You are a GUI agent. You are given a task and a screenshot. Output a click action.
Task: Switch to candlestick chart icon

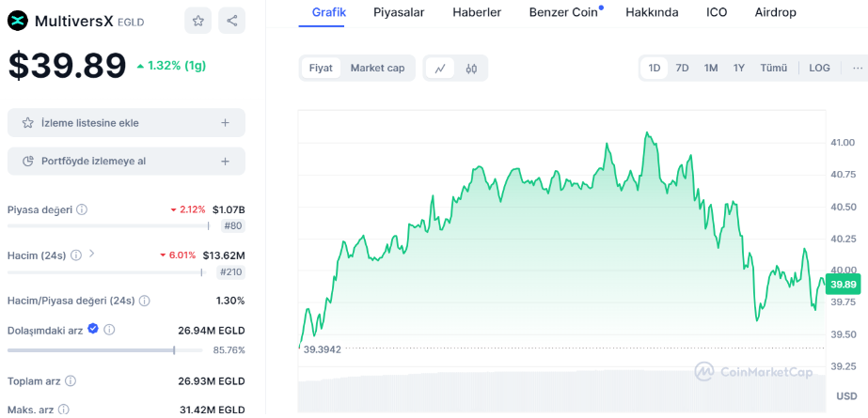(x=471, y=68)
